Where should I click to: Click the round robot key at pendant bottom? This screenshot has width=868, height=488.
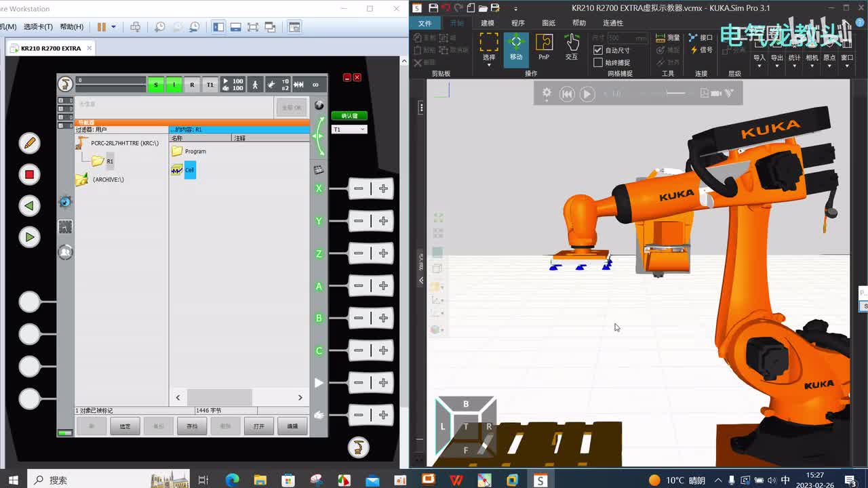pyautogui.click(x=358, y=447)
